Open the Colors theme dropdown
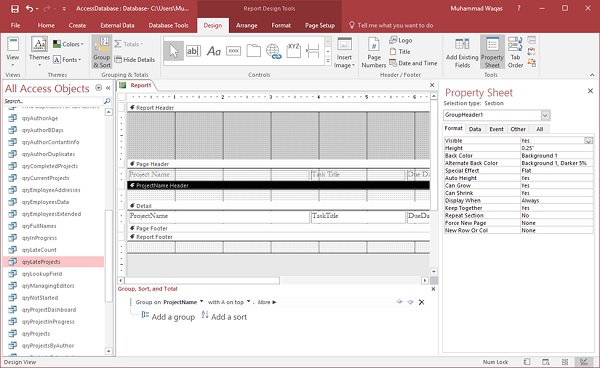 tap(68, 44)
